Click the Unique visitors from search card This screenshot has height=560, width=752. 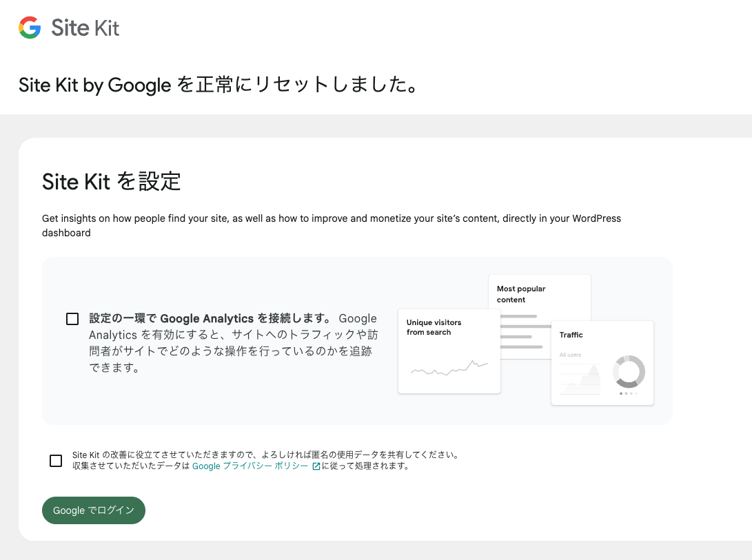point(449,351)
